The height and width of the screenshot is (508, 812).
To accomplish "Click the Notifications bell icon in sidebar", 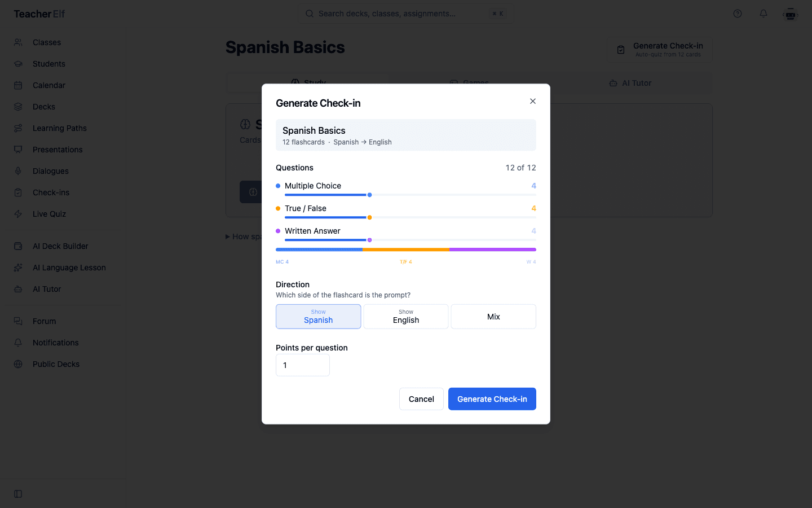I will pos(18,343).
